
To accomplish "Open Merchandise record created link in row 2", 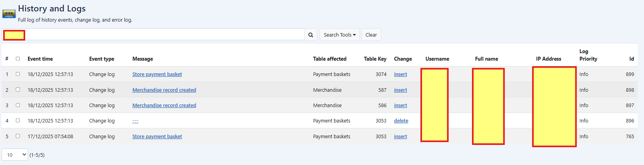I will tap(164, 90).
